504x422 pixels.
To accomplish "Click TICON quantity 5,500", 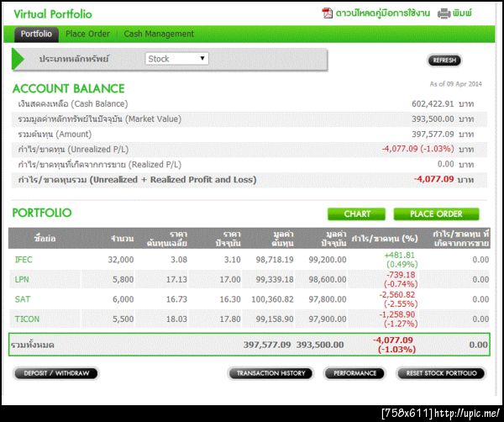I will 123,319.
